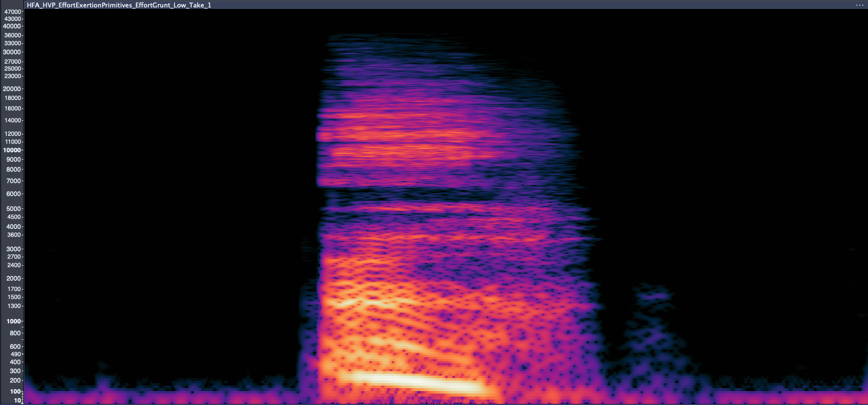Click the 1300 frequency label
The width and height of the screenshot is (868, 405).
(x=14, y=306)
